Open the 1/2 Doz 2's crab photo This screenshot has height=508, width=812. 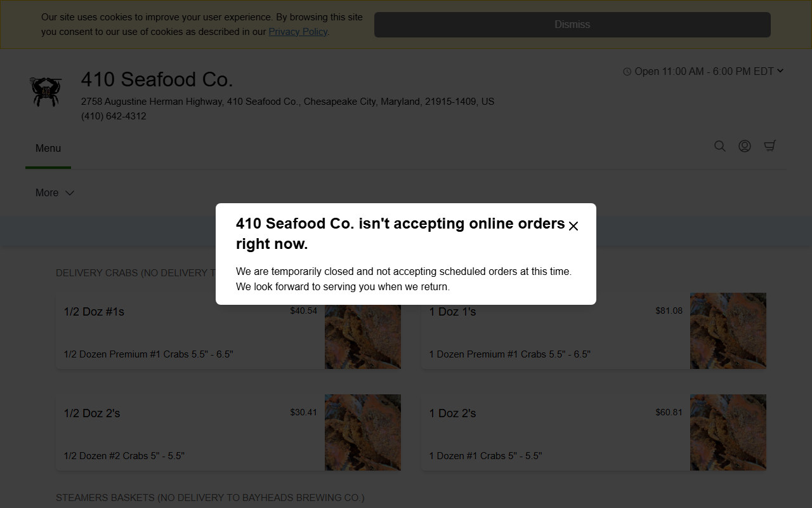point(363,432)
